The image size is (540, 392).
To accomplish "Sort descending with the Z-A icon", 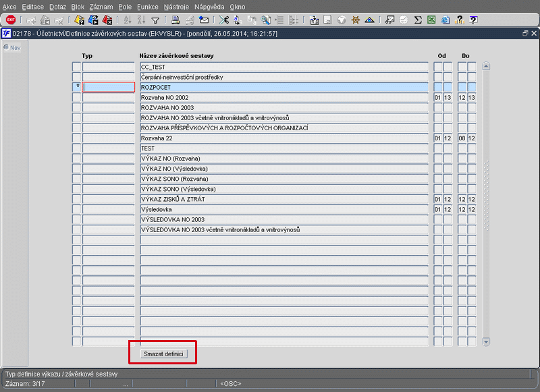I will click(141, 20).
